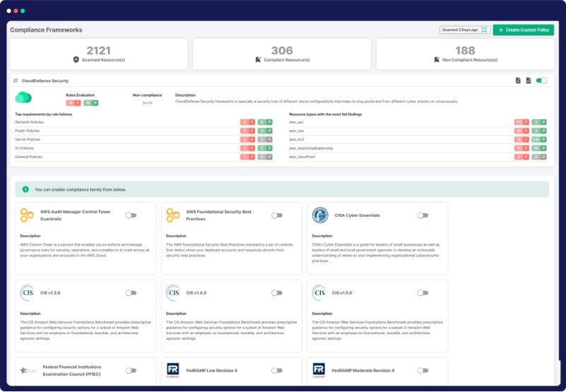Click the AWS Audit Manager Control Tower logo

[27, 215]
